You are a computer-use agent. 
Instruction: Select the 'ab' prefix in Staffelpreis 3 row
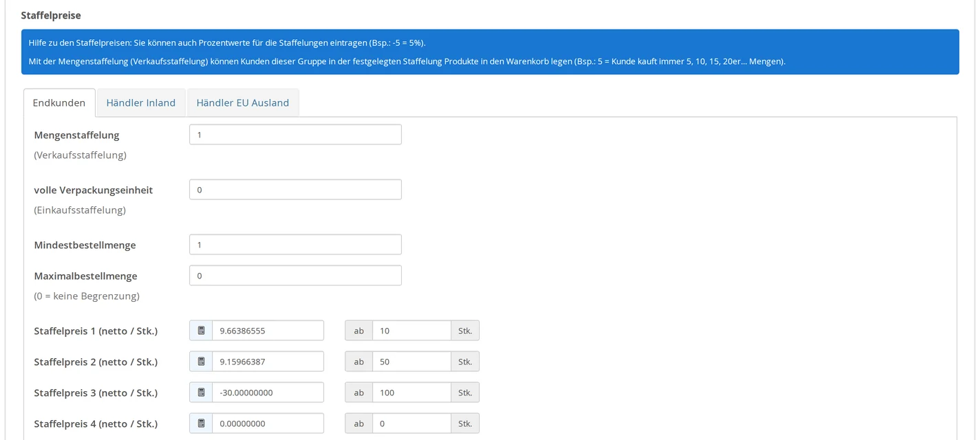[x=359, y=393]
